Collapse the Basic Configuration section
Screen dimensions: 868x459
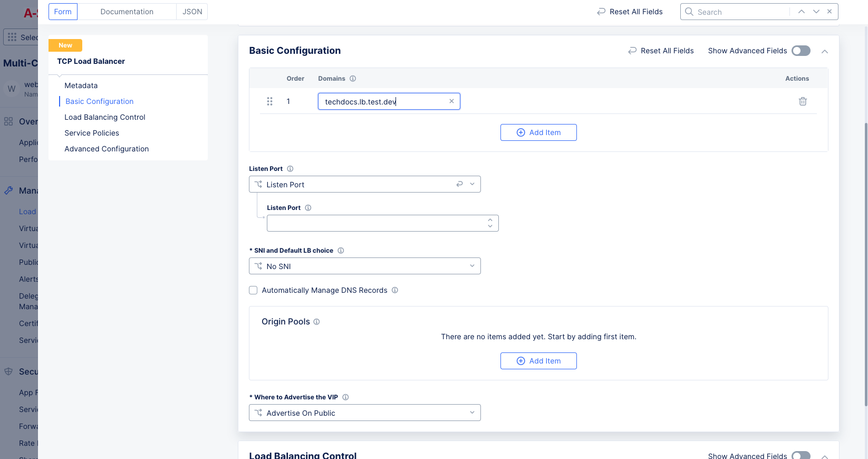point(825,51)
